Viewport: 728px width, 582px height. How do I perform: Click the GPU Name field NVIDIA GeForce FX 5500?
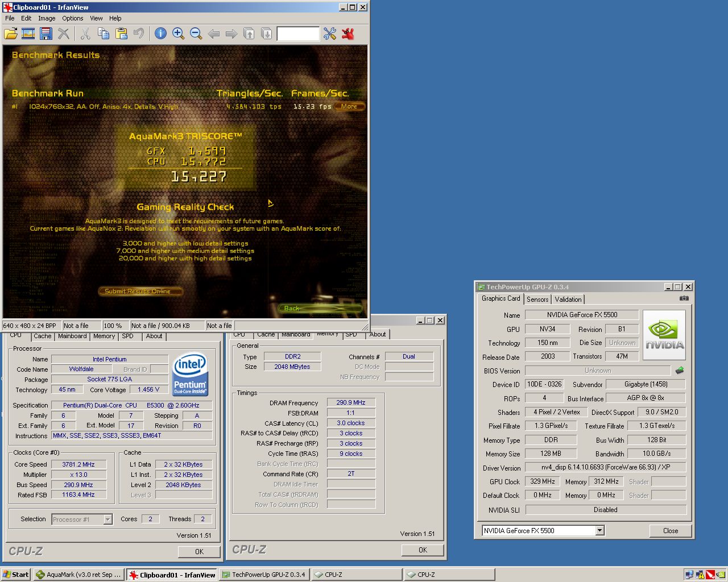click(582, 315)
